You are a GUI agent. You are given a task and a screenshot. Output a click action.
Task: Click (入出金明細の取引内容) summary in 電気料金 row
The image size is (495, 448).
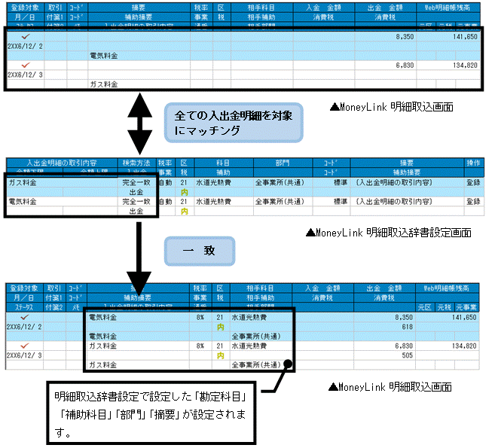394,202
